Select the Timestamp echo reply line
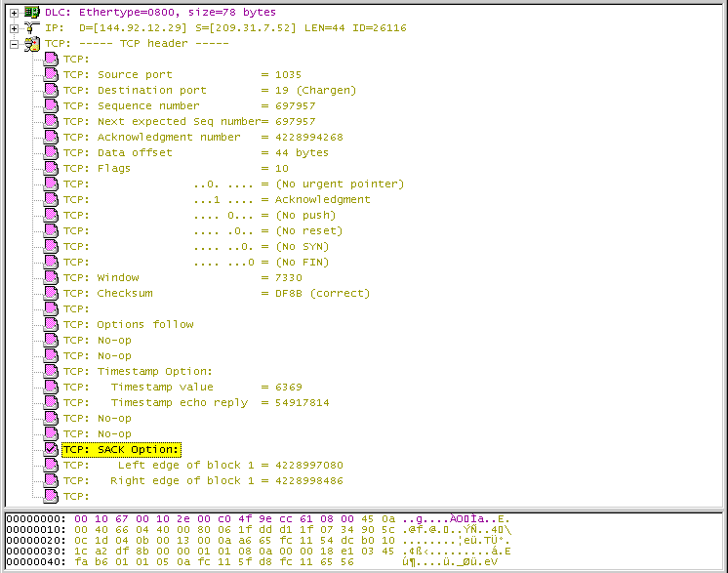 point(196,402)
